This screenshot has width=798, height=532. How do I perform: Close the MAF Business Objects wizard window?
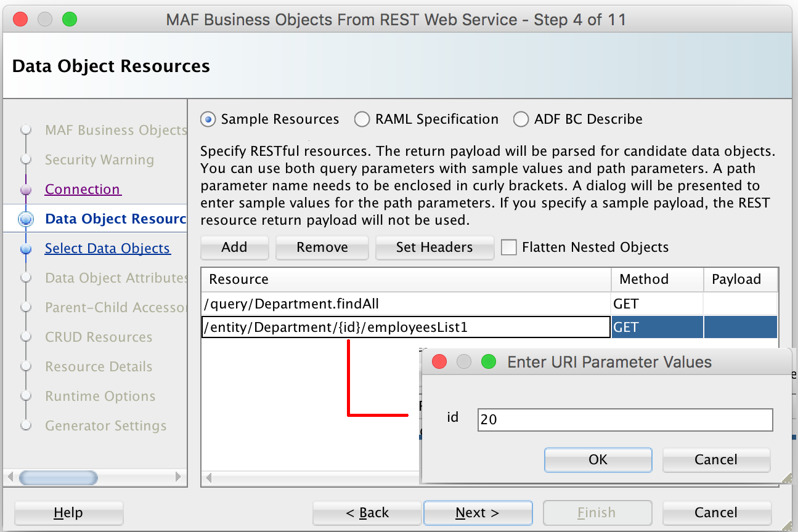click(20, 19)
